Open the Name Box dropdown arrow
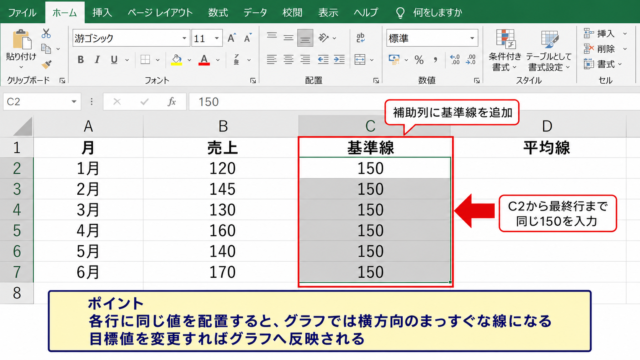Screen dimensions: 640x360 (74, 102)
